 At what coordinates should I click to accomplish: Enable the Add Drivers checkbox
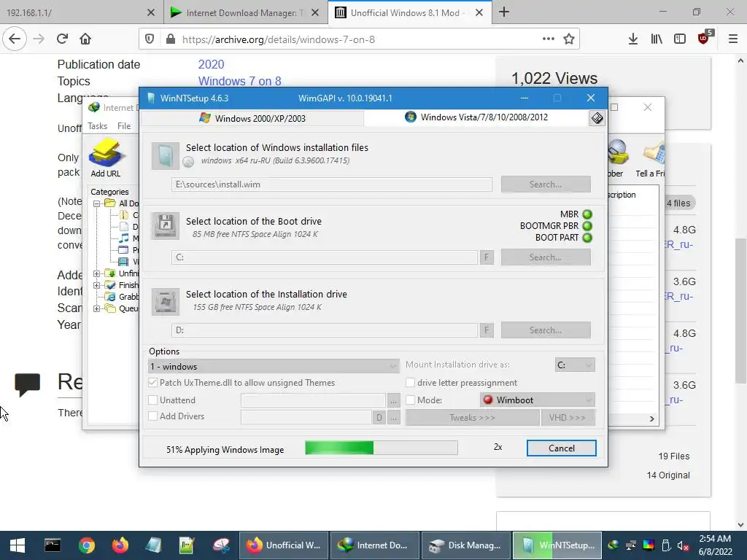[x=153, y=416]
